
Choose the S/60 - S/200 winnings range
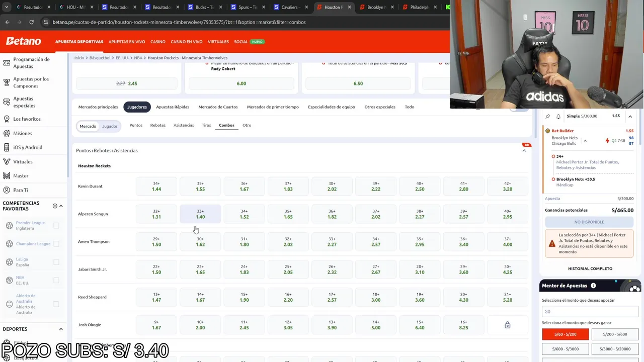tap(566, 334)
